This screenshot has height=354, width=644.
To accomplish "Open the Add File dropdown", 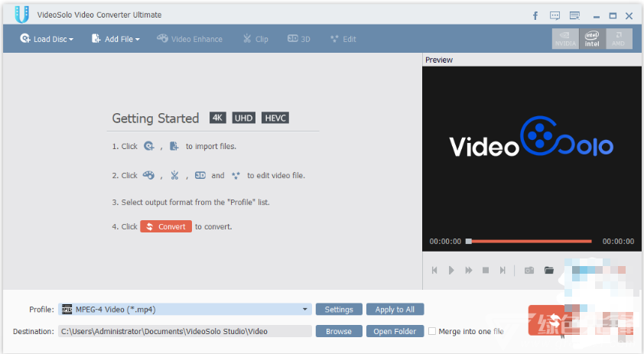I will (x=115, y=39).
